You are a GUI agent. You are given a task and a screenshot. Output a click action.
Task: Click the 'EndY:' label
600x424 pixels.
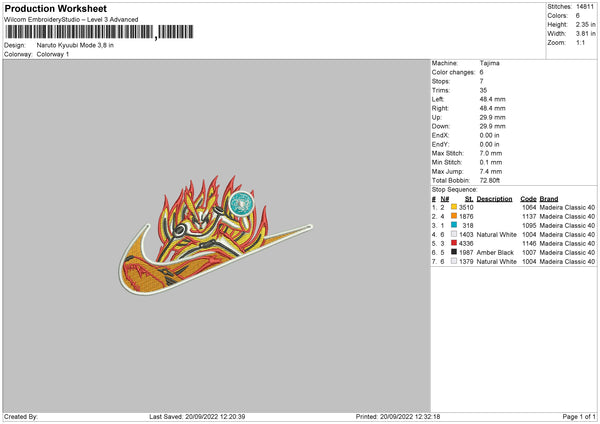click(x=440, y=144)
